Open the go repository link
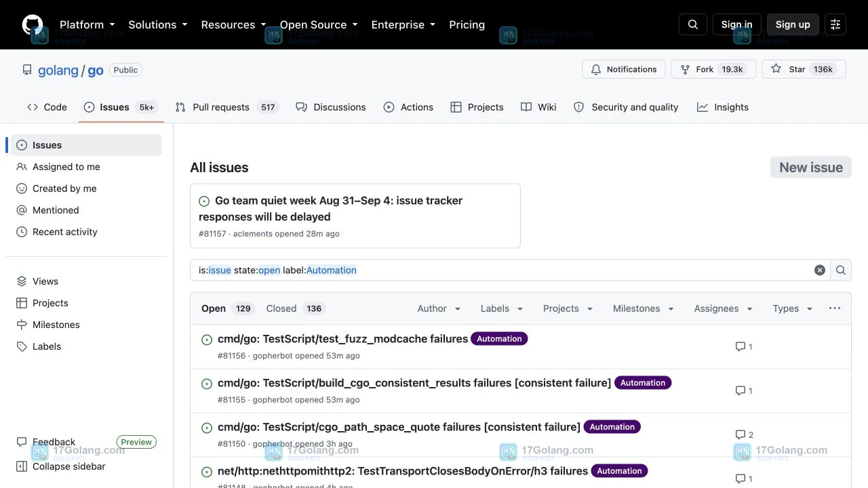The image size is (868, 488). click(x=96, y=70)
